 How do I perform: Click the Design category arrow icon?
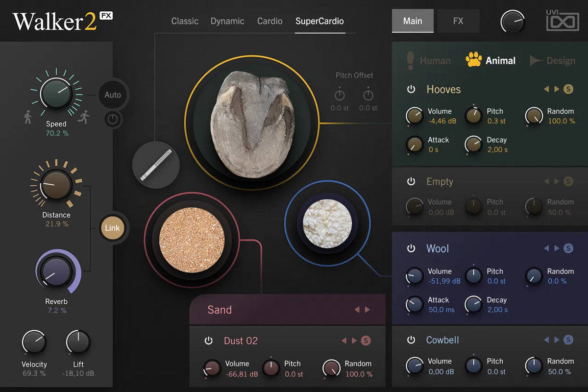pos(536,60)
